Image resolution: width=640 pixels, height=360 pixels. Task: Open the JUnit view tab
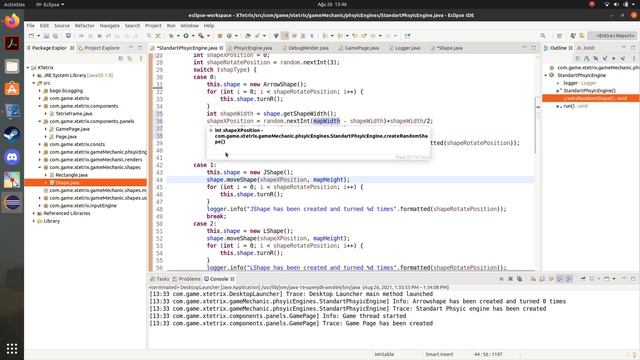(x=585, y=48)
